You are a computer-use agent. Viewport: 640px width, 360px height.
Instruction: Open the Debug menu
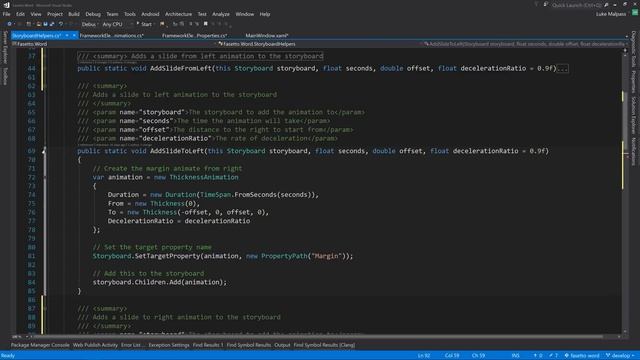tap(93, 14)
